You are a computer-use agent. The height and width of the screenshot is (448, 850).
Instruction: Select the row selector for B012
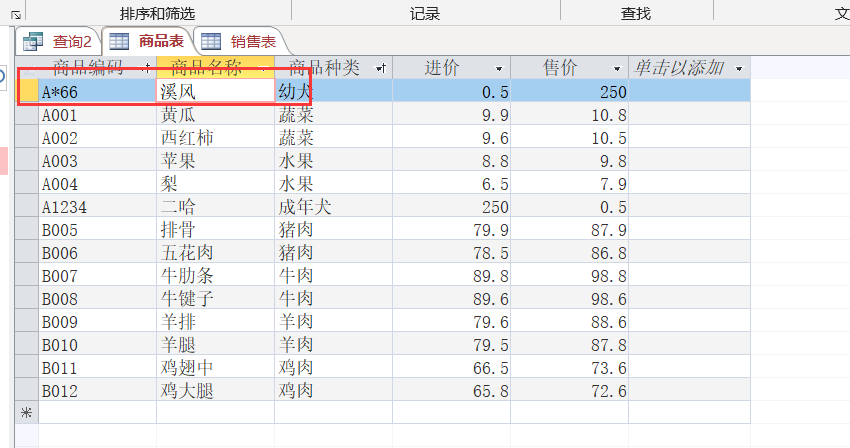coord(27,391)
